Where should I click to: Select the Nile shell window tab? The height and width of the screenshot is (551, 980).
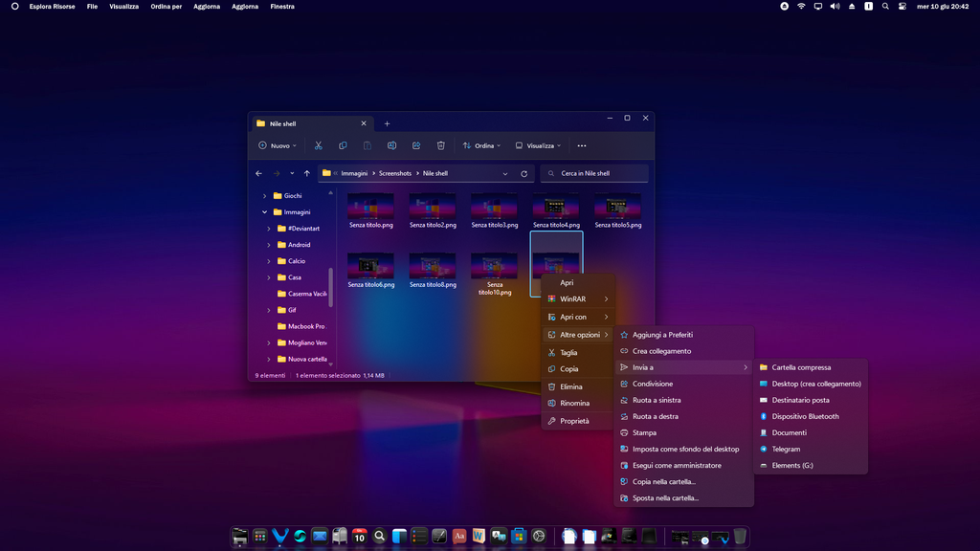coord(312,123)
